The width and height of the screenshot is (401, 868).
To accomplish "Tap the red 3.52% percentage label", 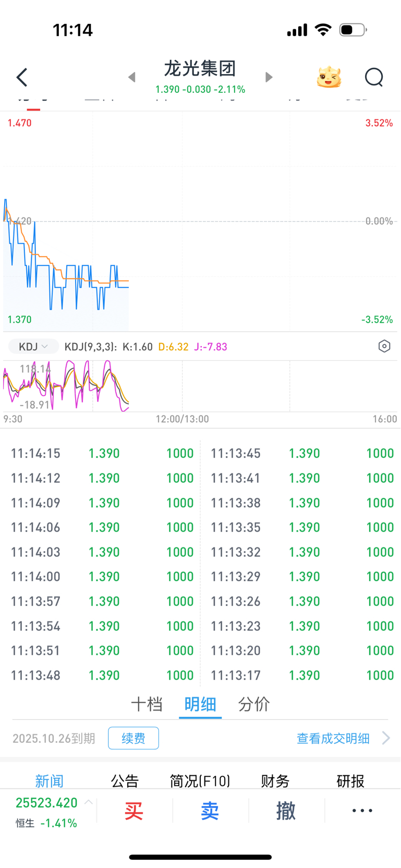I will click(379, 123).
